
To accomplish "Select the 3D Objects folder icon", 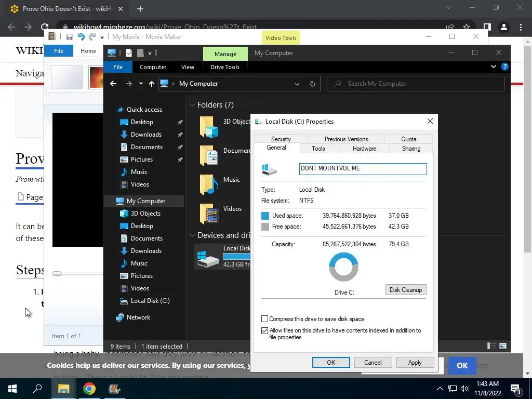I will tap(209, 127).
